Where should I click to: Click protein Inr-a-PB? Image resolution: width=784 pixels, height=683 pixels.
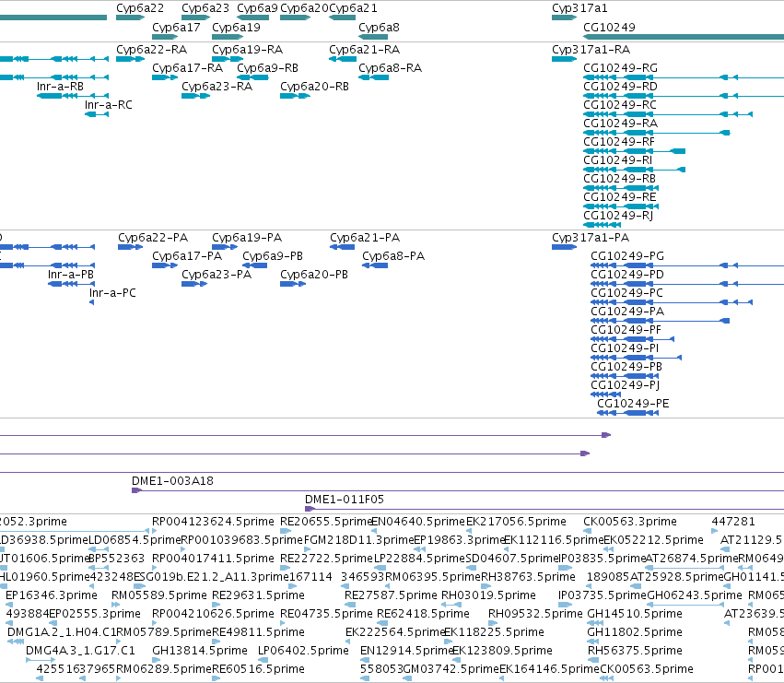tap(71, 284)
